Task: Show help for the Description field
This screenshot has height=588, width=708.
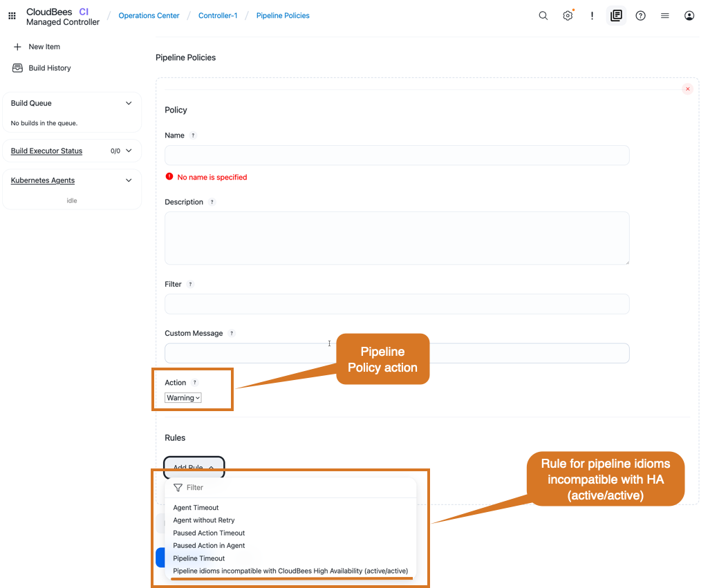Action: 212,202
